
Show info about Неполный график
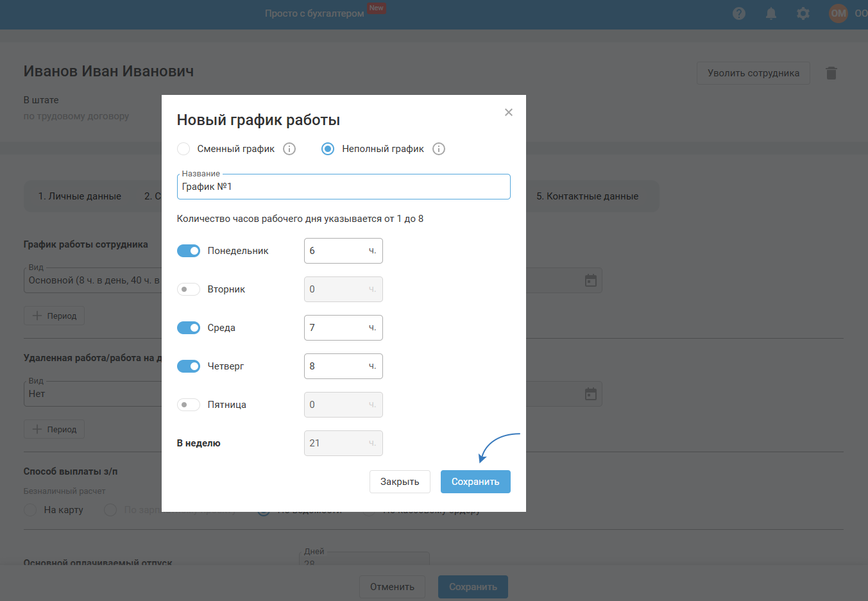439,149
